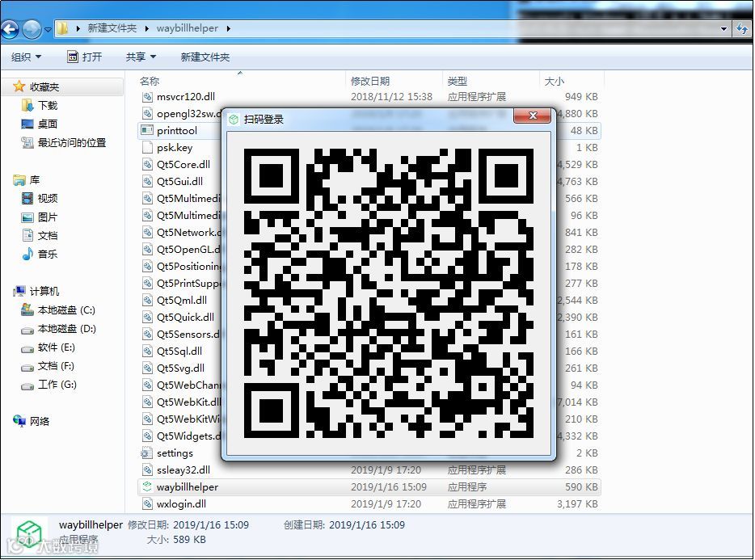Image resolution: width=755 pixels, height=560 pixels.
Task: Click the 扫码登录 dialog title icon
Action: (x=234, y=119)
